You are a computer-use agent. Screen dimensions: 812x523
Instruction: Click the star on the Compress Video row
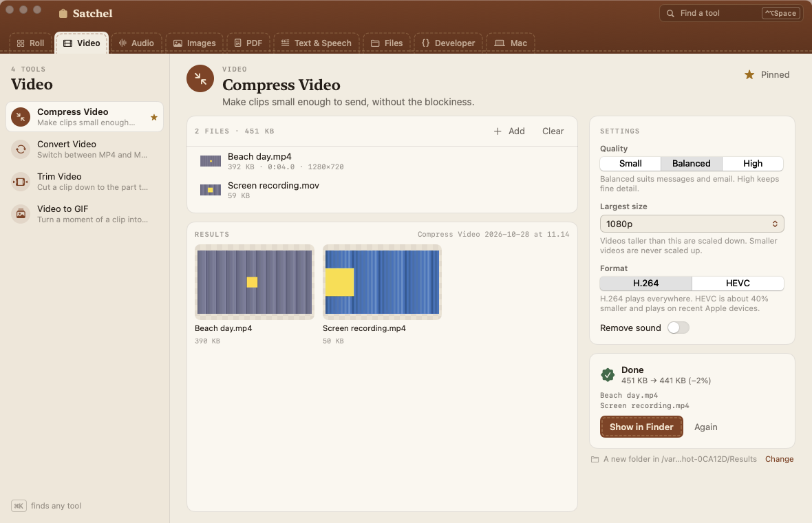coord(154,117)
